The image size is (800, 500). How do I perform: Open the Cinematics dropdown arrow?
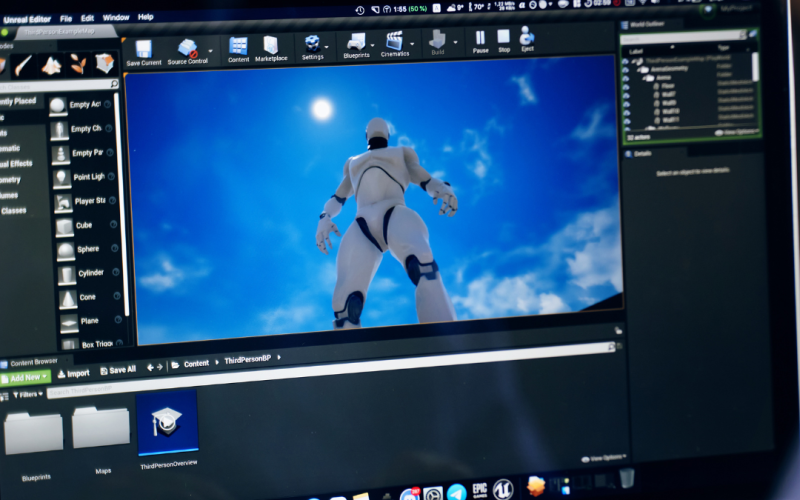pos(411,43)
